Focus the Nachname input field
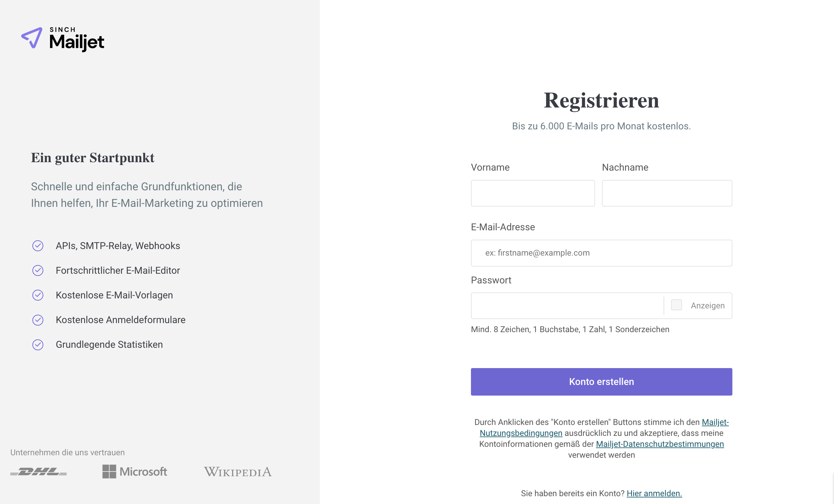 tap(667, 193)
